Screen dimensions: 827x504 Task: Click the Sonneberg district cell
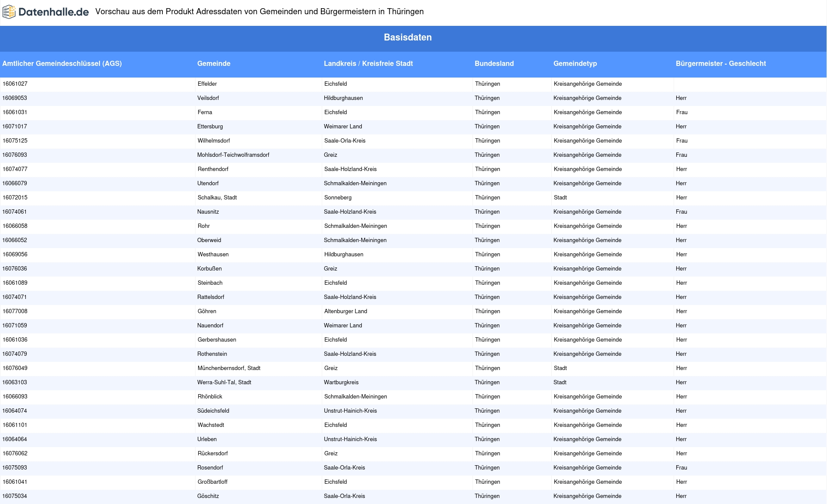click(x=338, y=198)
